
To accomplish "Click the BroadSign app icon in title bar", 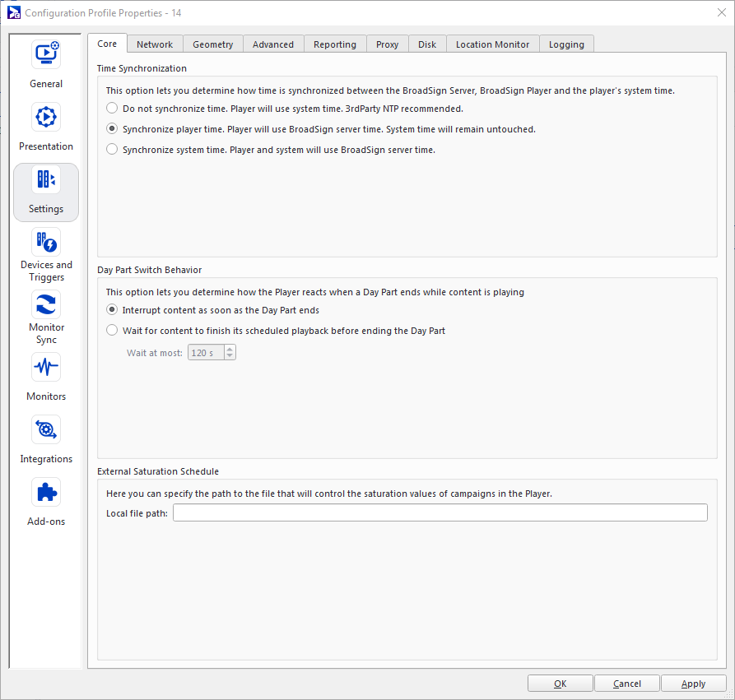I will (14, 12).
